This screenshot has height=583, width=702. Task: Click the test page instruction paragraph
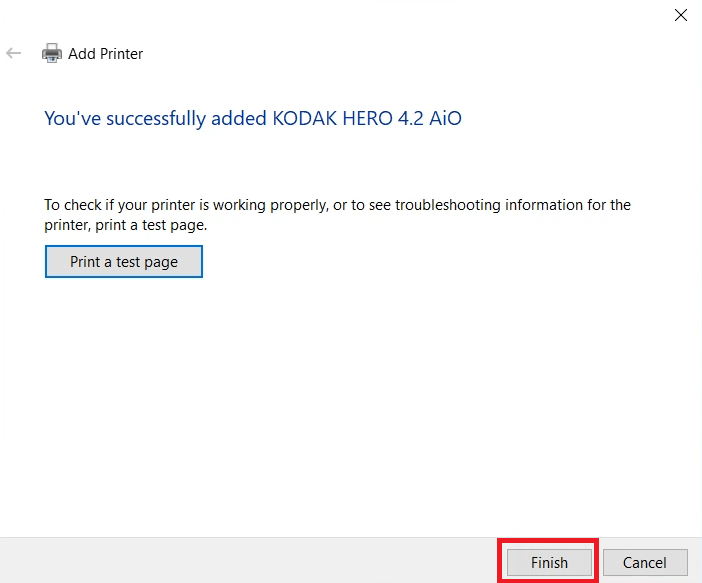pos(337,215)
